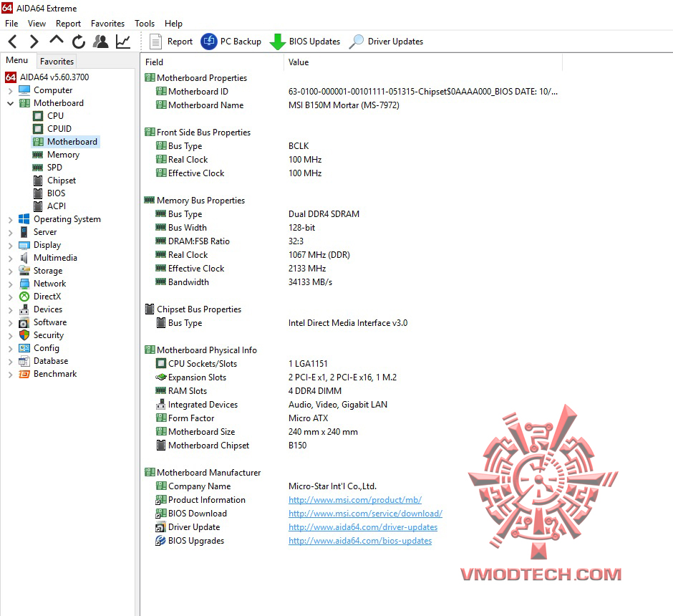
Task: Select the Display tree item label
Action: coord(47,245)
